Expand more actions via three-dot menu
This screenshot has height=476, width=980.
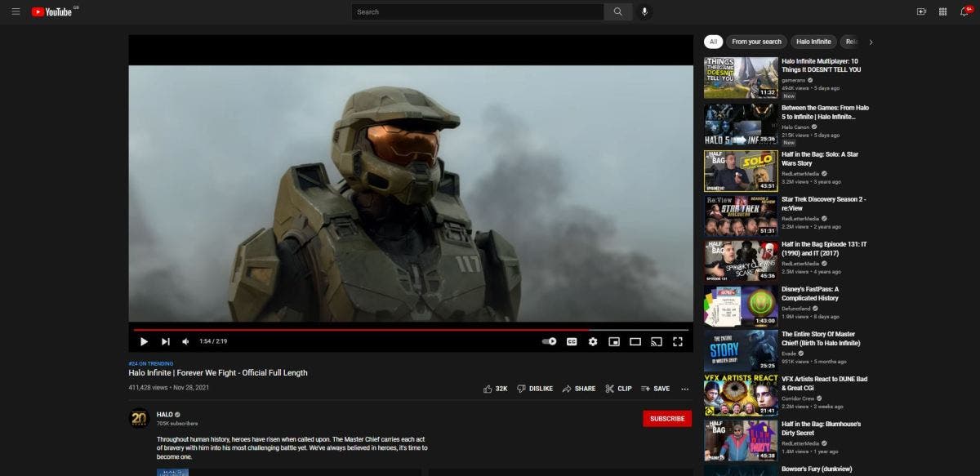684,389
